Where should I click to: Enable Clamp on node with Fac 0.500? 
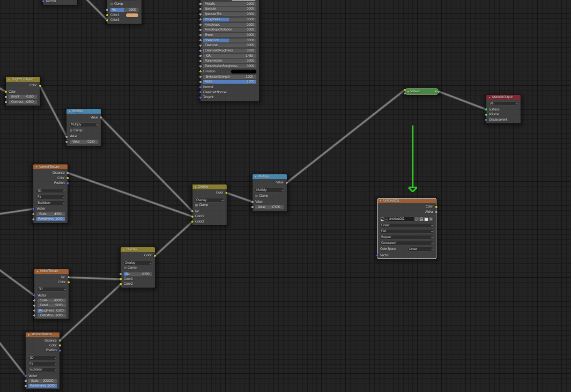112,4
